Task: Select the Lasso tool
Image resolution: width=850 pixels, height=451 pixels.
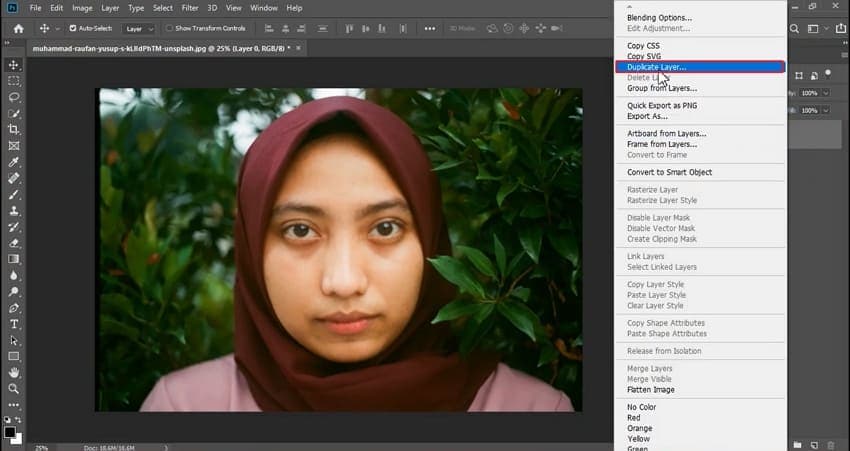Action: click(14, 98)
